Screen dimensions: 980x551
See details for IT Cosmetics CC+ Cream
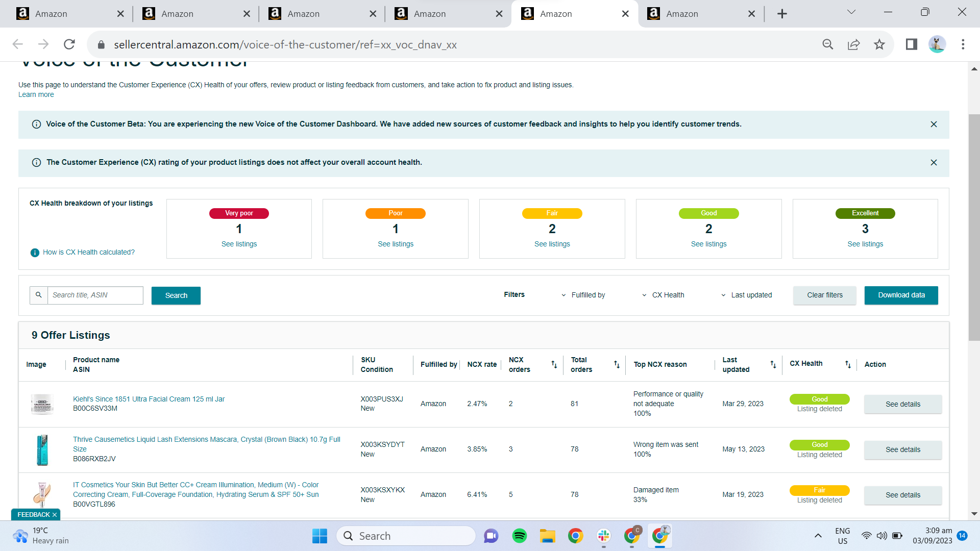point(903,495)
